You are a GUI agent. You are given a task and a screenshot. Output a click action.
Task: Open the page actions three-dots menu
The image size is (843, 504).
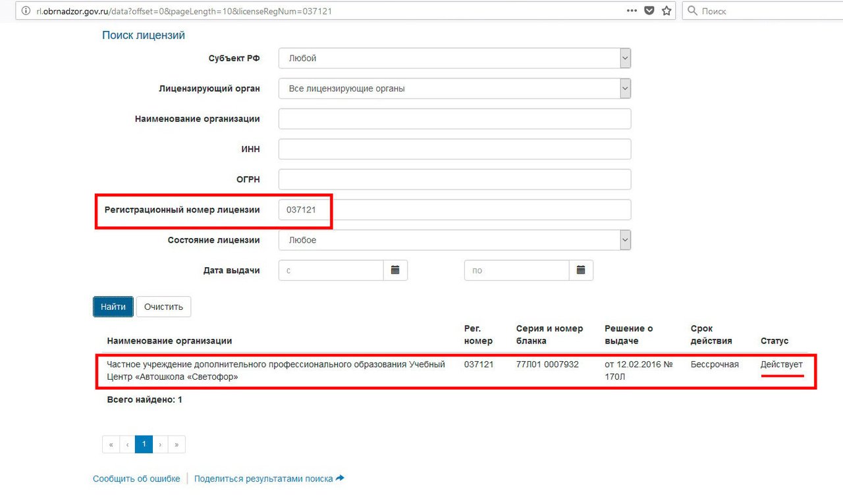[x=632, y=11]
